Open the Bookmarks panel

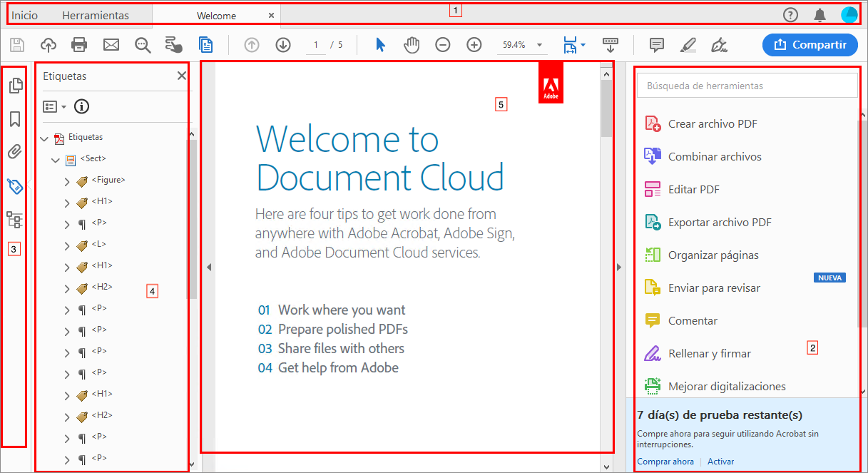pos(14,118)
